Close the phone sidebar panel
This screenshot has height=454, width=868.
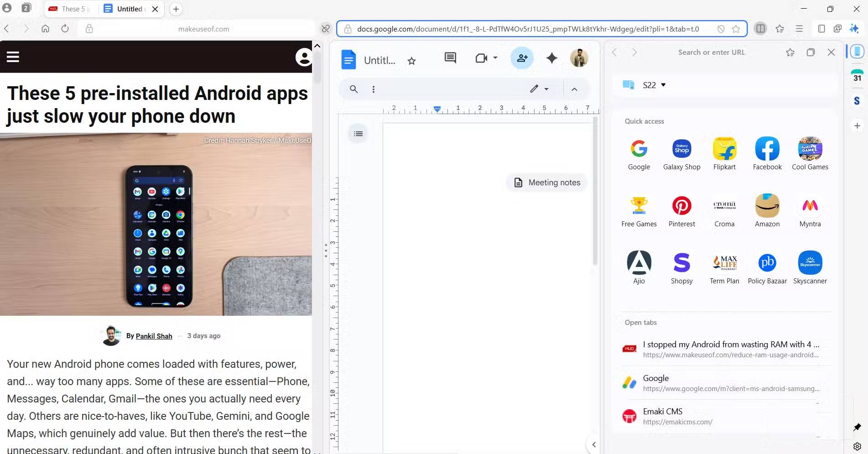pyautogui.click(x=831, y=52)
